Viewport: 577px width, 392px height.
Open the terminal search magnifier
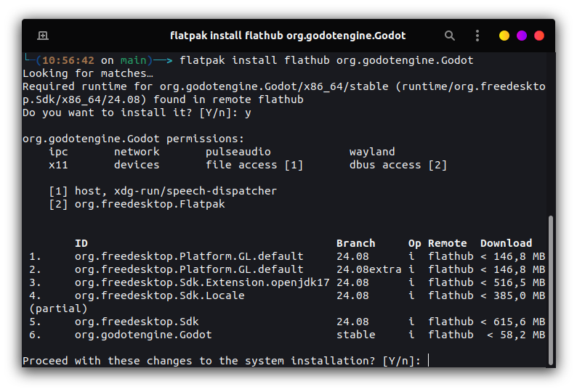[x=449, y=36]
